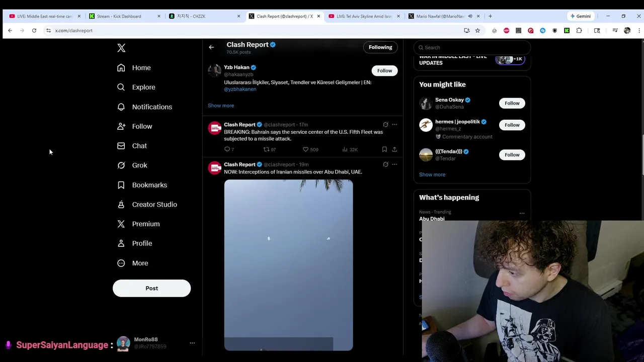Open Premium in the sidebar
Viewport: 644px width, 362px height.
138,224
